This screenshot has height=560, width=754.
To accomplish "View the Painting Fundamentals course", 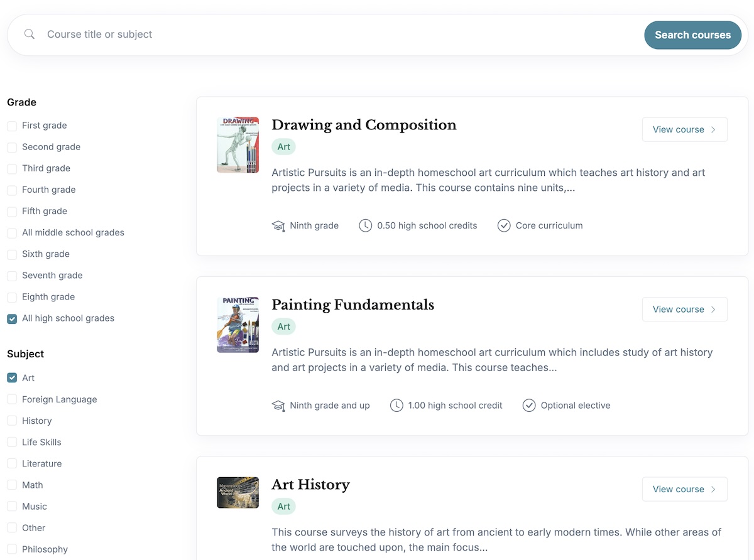I will (685, 310).
